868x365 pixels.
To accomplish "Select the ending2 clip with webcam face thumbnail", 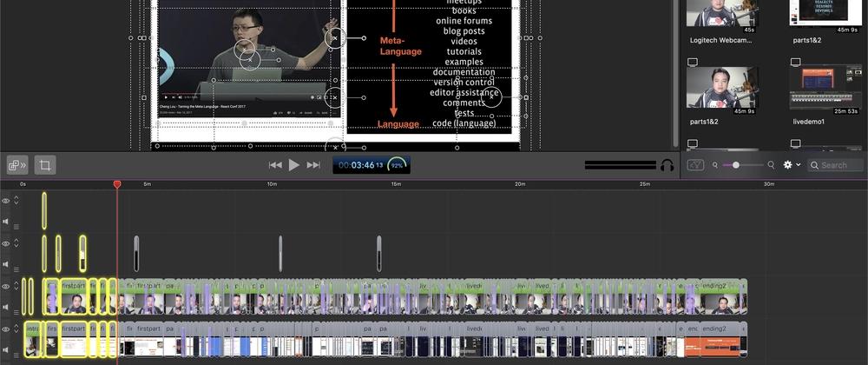I will coord(722,297).
